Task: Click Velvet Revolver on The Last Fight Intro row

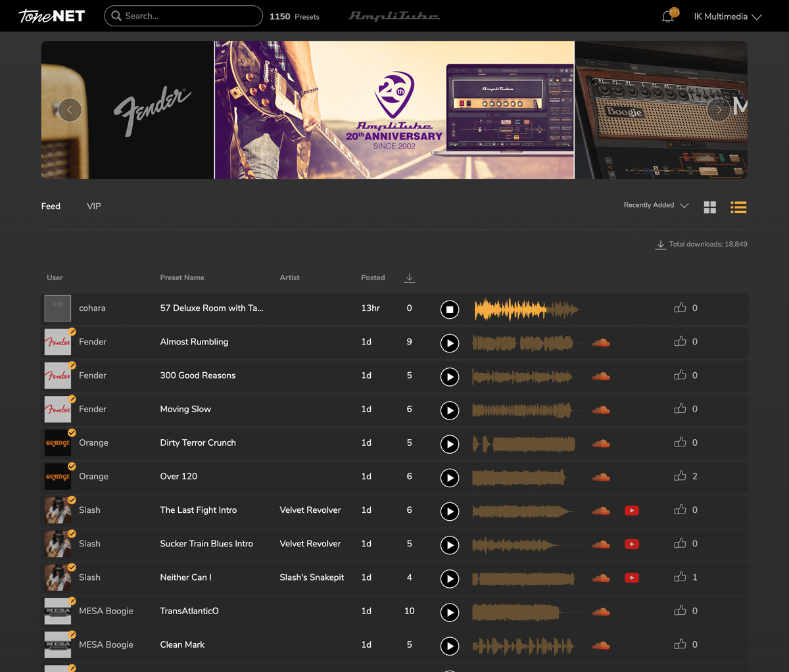Action: coord(310,510)
